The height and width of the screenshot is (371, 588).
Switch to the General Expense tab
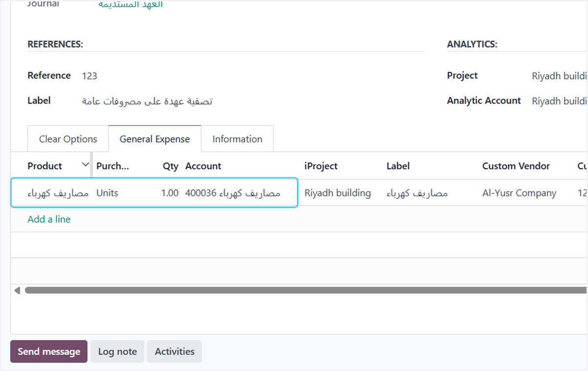(x=155, y=139)
